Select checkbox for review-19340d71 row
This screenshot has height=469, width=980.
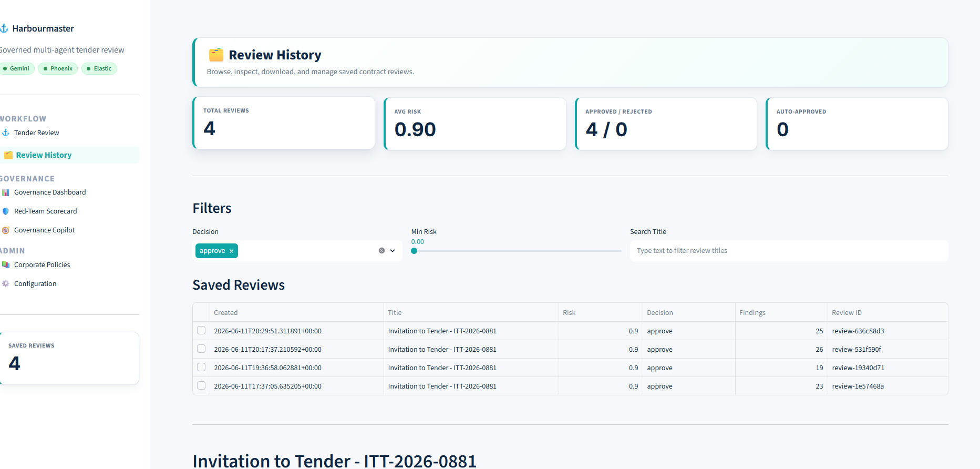[201, 368]
